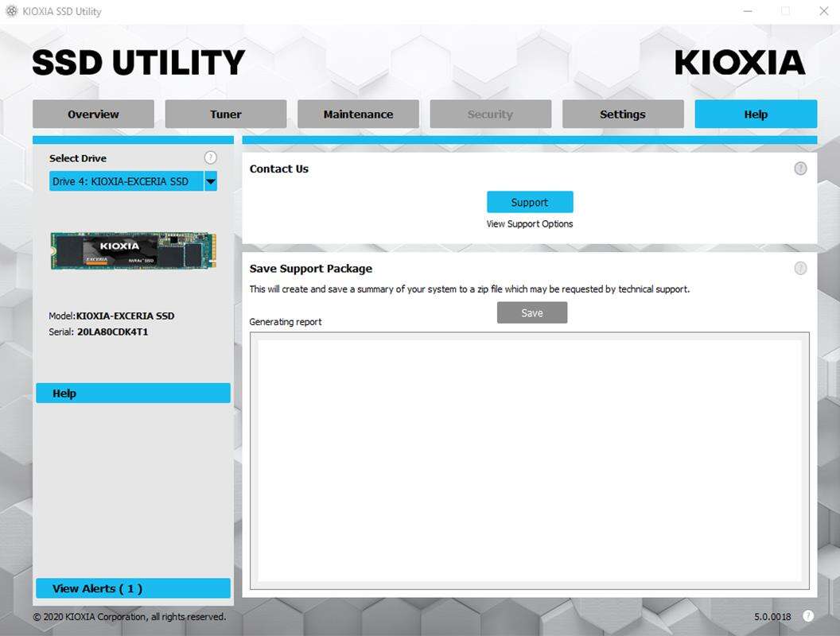
Task: Select the Drive 4: KIOXIA-EXCERIA SSD combo box
Action: [126, 181]
